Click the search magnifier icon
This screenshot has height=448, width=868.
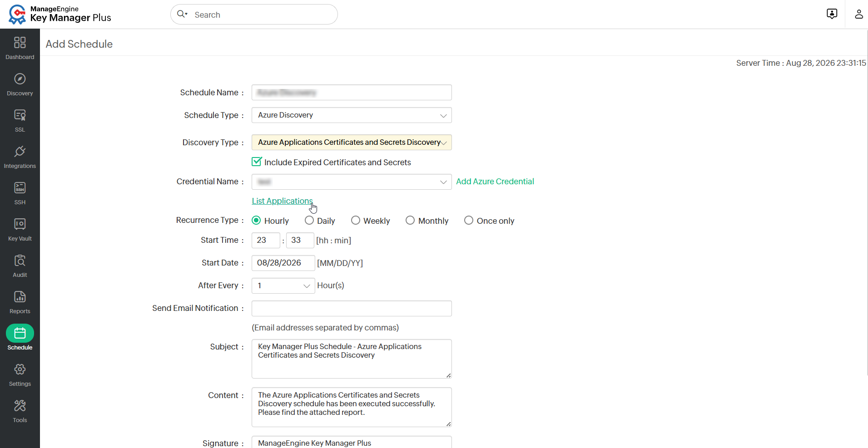pyautogui.click(x=182, y=14)
